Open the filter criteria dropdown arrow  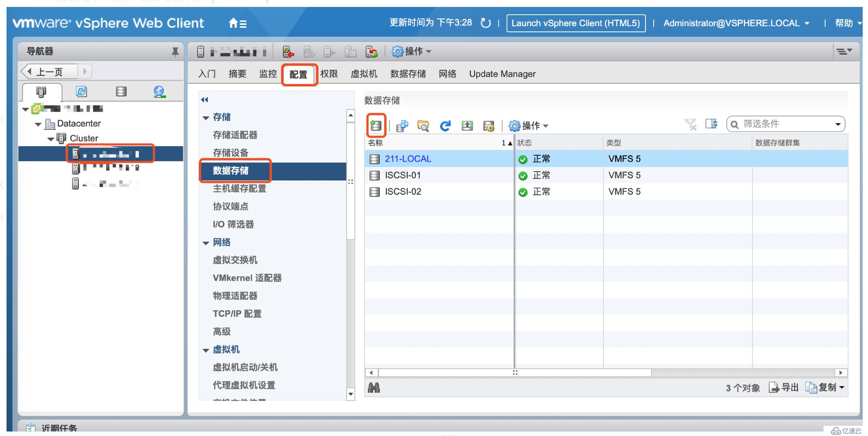click(x=838, y=124)
